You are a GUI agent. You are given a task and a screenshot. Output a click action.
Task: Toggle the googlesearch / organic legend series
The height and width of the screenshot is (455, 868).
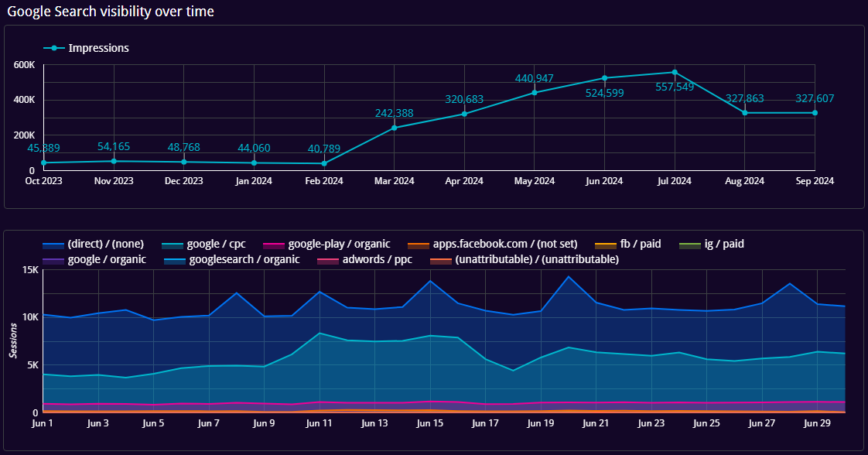pos(232,259)
